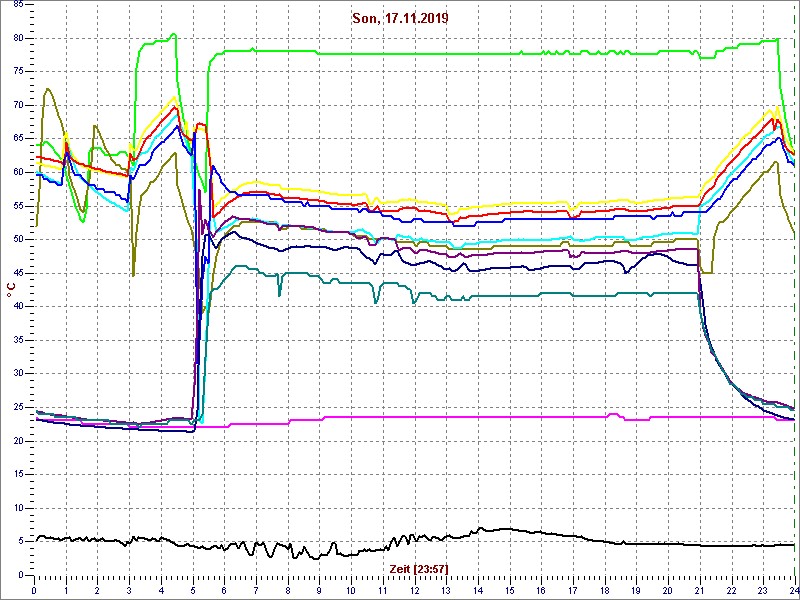Click hour label 13 on time axis
The height and width of the screenshot is (600, 800).
[446, 589]
